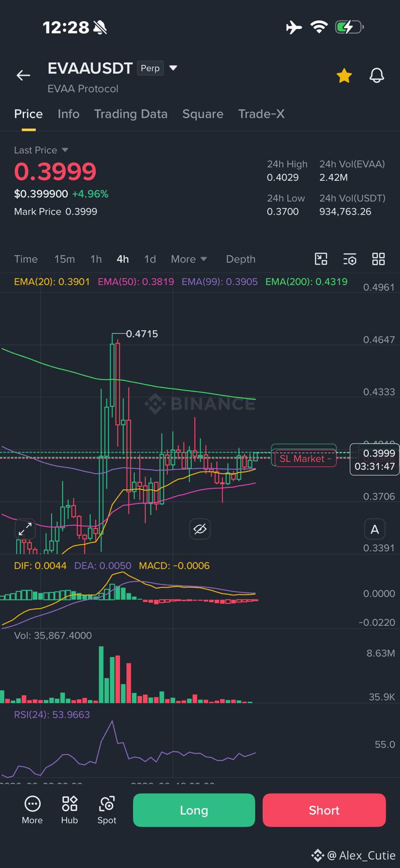
Task: Tap the MACD value label
Action: 174,566
